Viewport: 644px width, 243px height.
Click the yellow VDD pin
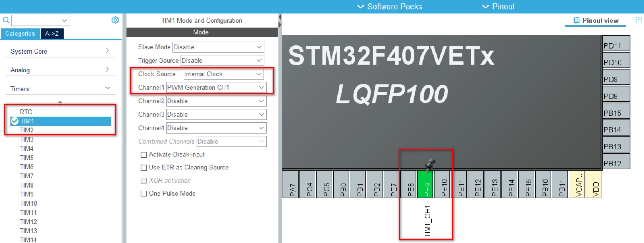[x=594, y=184]
